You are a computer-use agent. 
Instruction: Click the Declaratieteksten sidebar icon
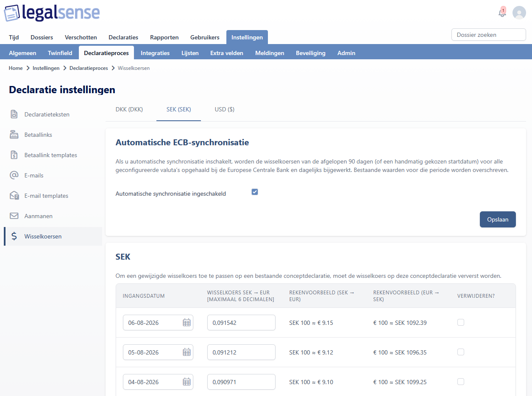pos(14,114)
